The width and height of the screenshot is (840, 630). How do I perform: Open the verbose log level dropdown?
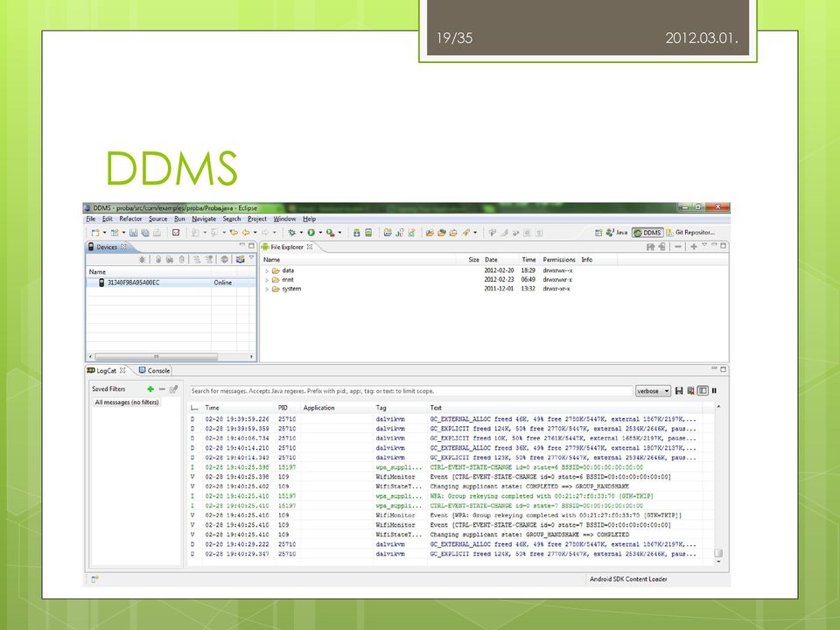tap(653, 391)
